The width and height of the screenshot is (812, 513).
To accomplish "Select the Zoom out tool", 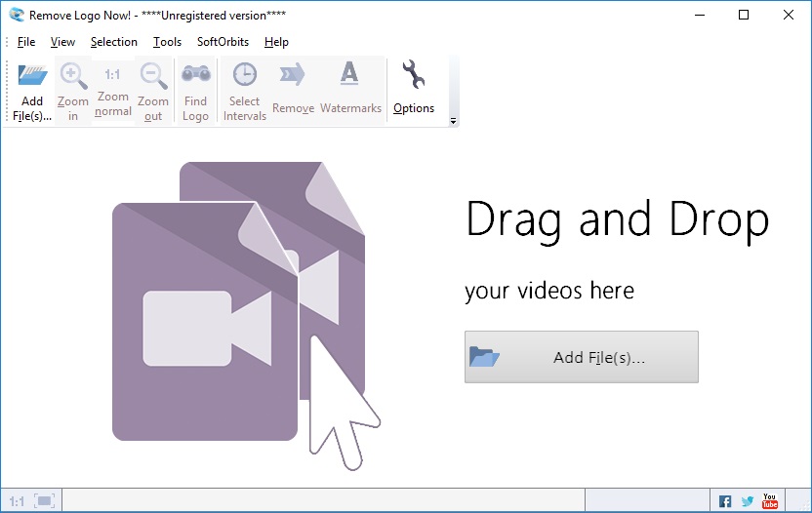I will pyautogui.click(x=153, y=91).
